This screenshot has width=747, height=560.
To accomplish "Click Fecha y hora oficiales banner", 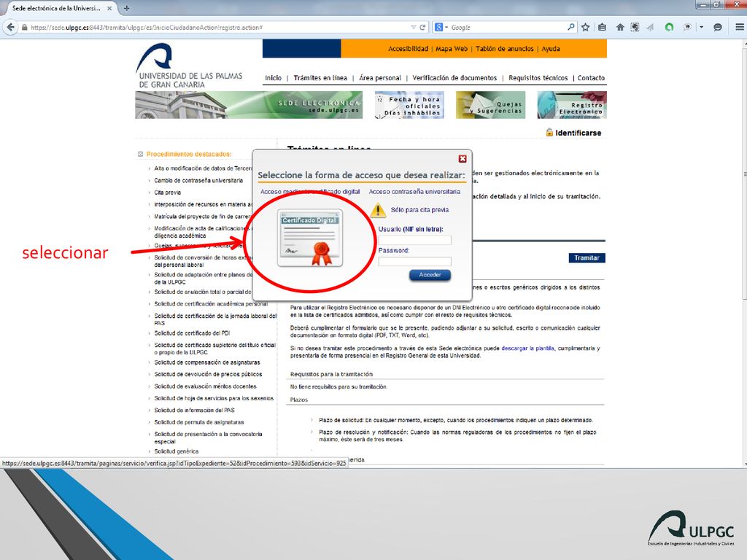I will click(x=410, y=105).
